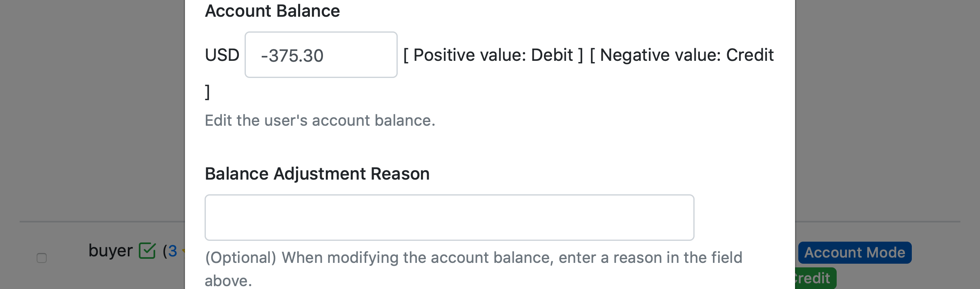The width and height of the screenshot is (980, 289).
Task: Tick the checkbox in the buyer row
Action: (x=42, y=258)
